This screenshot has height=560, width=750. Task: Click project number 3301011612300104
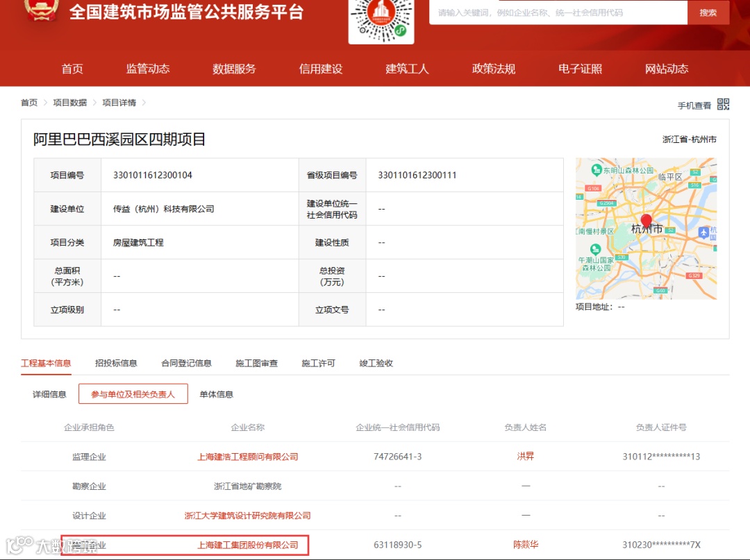click(153, 176)
